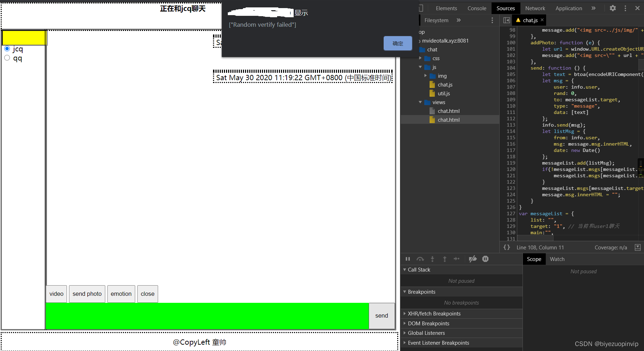
Task: Expand the css folder
Action: (x=420, y=58)
